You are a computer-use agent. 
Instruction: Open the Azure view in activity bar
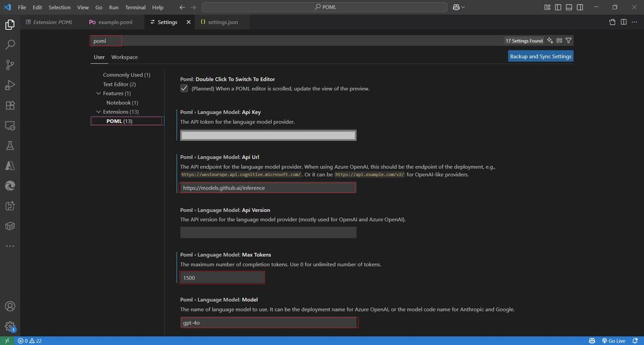[x=10, y=166]
